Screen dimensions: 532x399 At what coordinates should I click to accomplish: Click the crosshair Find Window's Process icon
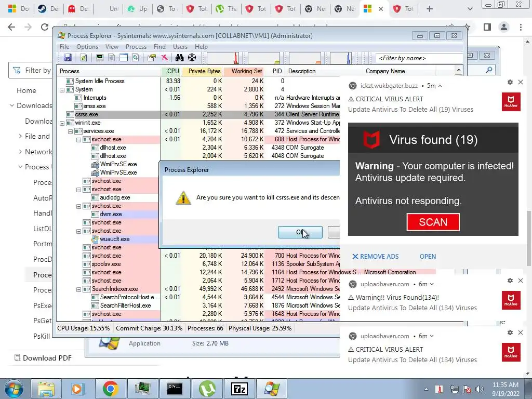click(x=192, y=58)
